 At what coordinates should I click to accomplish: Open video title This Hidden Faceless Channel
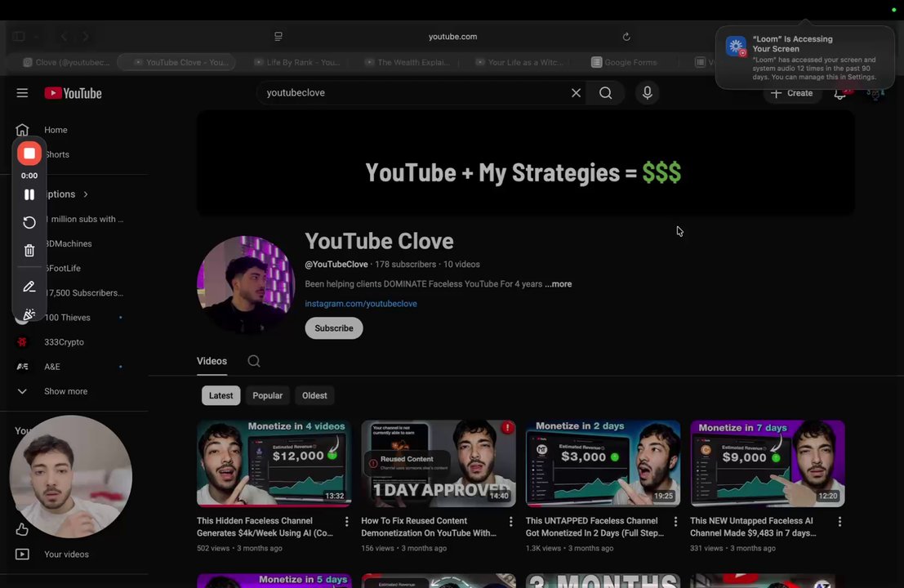coord(265,527)
